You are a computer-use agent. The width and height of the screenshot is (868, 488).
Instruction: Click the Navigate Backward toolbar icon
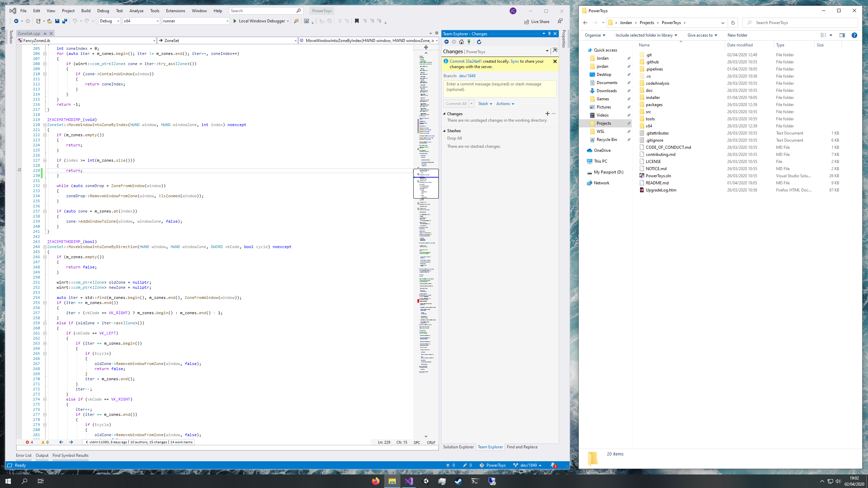16,21
